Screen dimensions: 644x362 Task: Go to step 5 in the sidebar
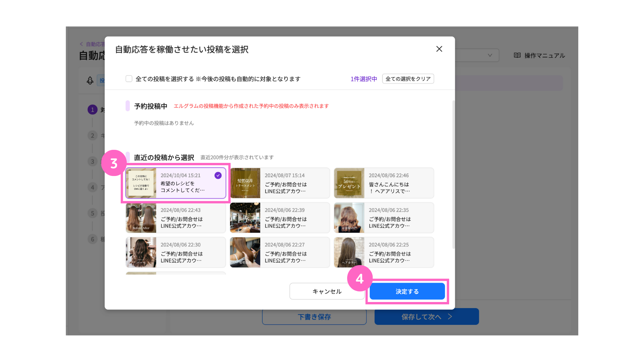pos(93,213)
